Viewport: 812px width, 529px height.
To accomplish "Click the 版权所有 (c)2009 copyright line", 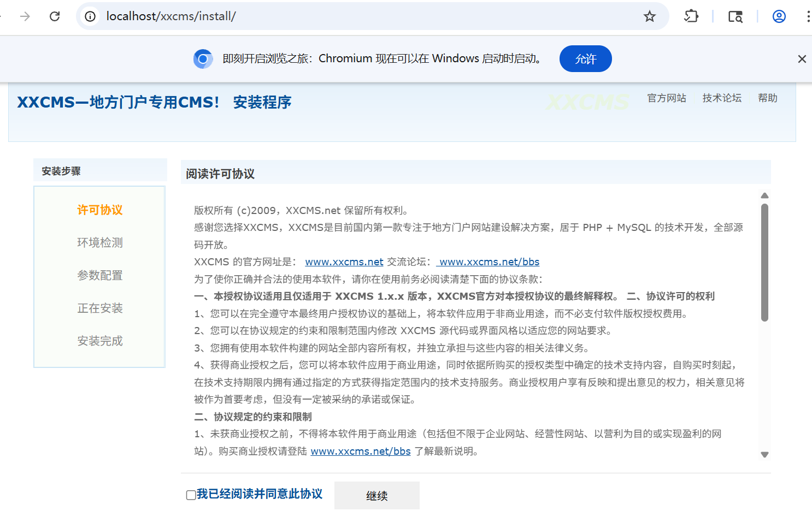I will (302, 211).
